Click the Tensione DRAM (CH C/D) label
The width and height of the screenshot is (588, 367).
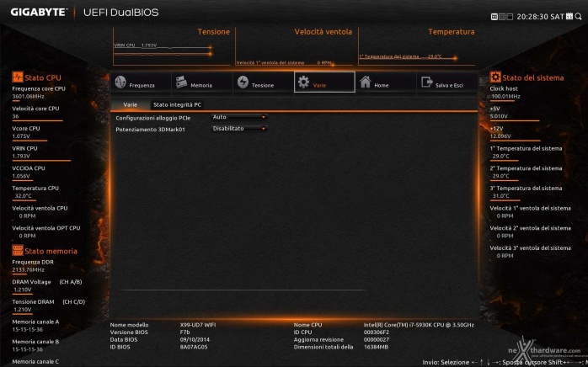tap(48, 302)
